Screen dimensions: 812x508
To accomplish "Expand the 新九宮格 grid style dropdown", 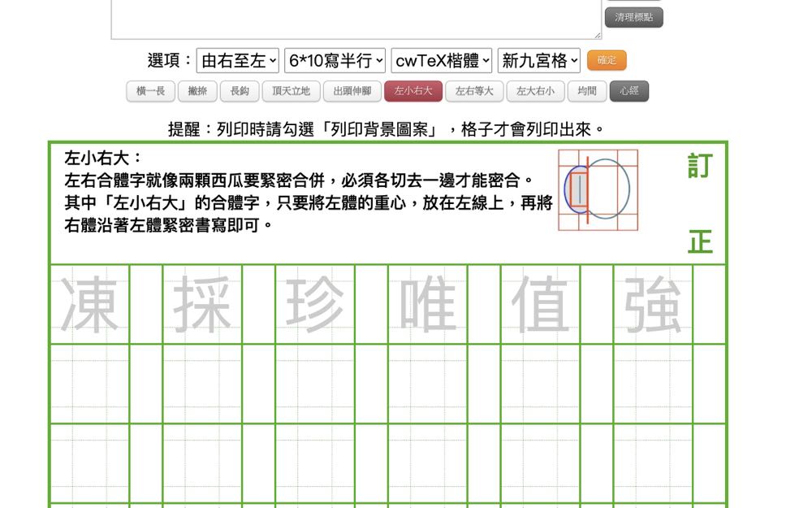I will 539,61.
